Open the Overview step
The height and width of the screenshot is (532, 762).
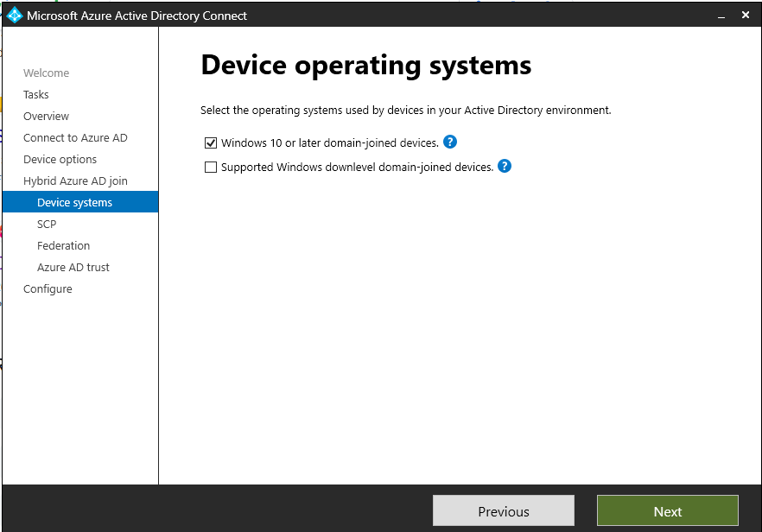coord(47,117)
